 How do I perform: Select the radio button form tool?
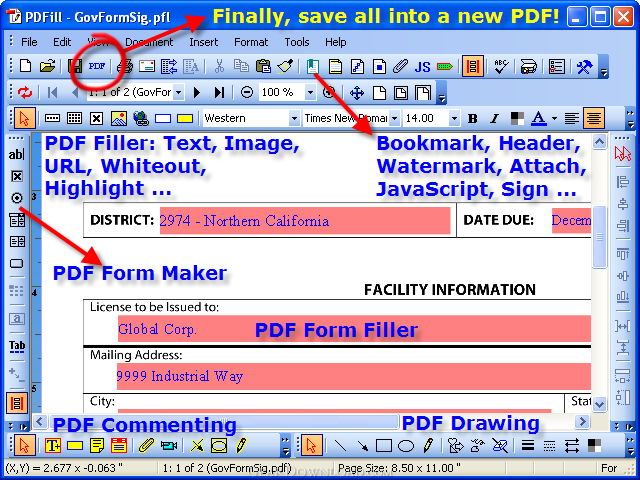(x=17, y=198)
